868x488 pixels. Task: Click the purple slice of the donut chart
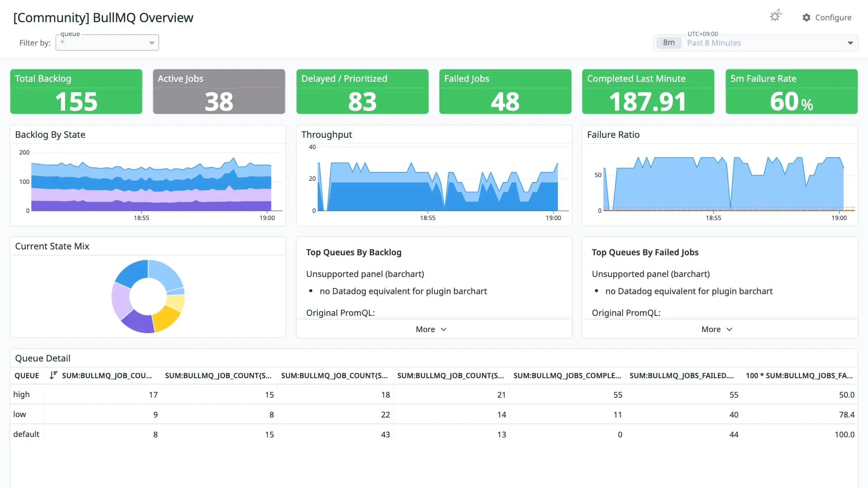pos(137,322)
